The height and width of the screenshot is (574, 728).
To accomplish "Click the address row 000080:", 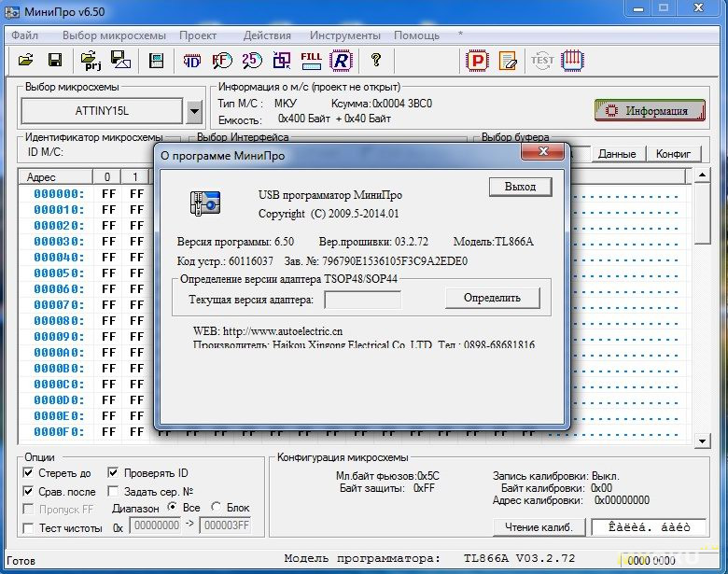I will pyautogui.click(x=59, y=320).
